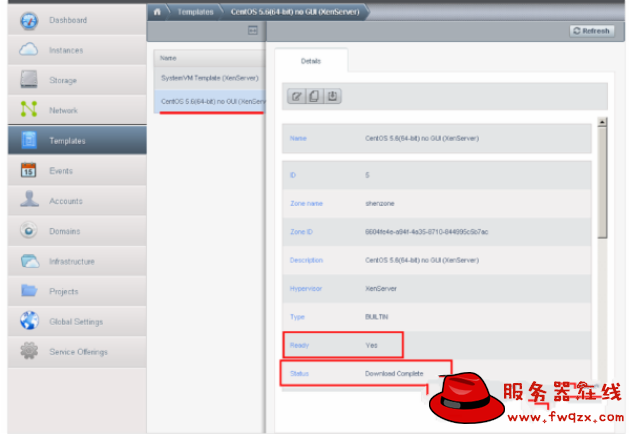Open the Dashboard section

[77, 20]
